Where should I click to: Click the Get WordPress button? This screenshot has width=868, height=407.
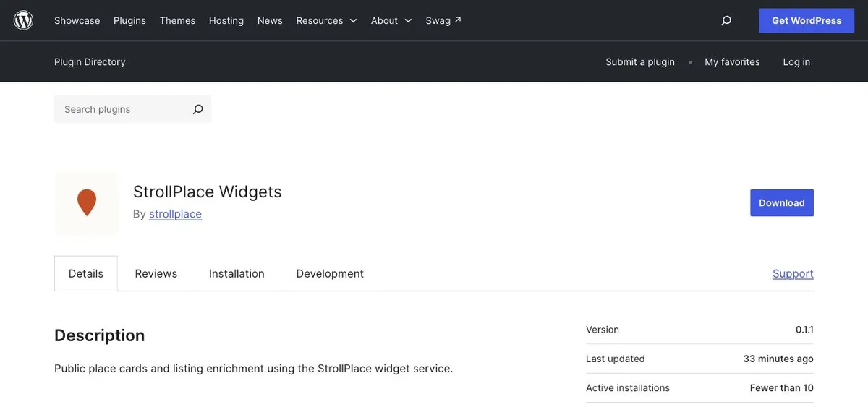click(807, 20)
